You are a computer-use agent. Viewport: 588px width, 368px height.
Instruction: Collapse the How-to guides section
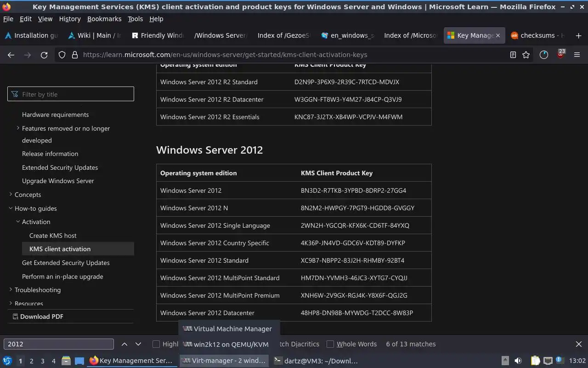coord(11,208)
